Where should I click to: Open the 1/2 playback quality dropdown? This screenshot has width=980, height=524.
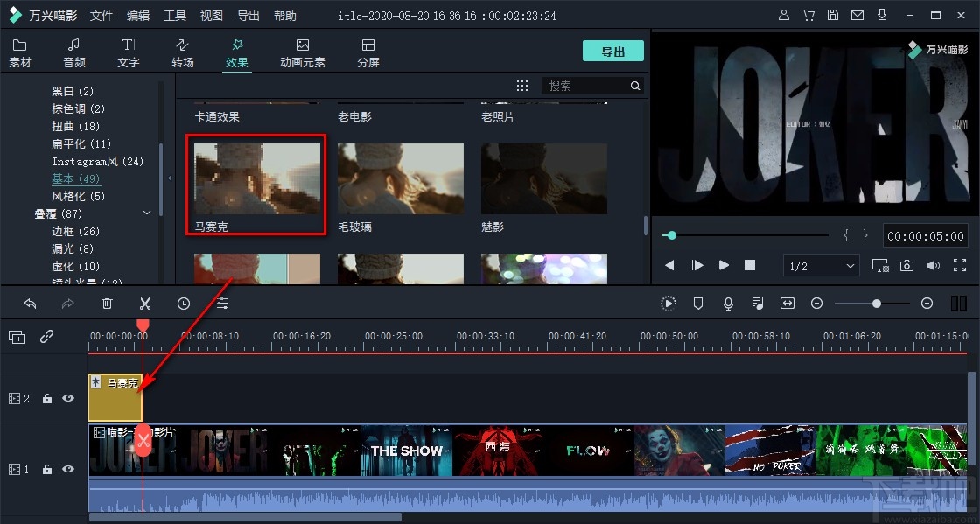pyautogui.click(x=821, y=265)
